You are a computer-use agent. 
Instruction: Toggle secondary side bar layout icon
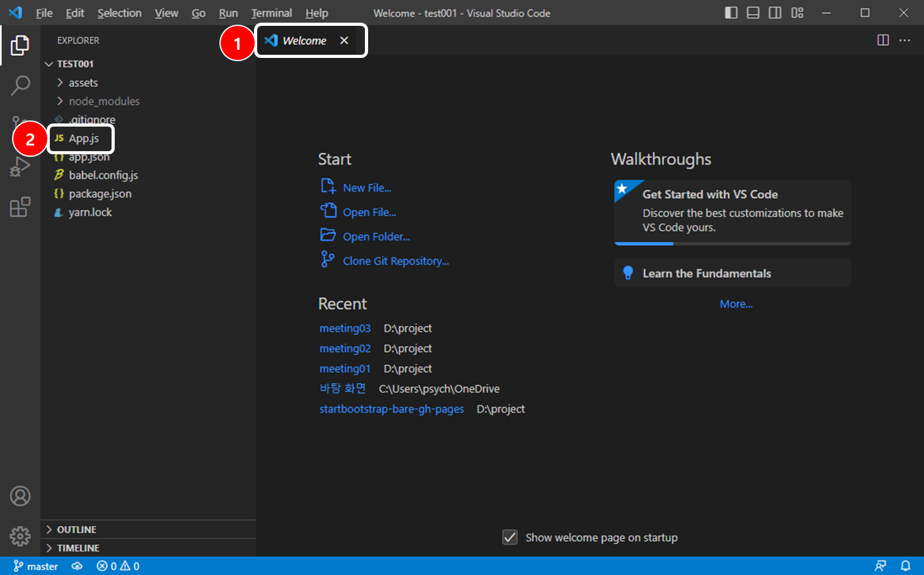(775, 13)
